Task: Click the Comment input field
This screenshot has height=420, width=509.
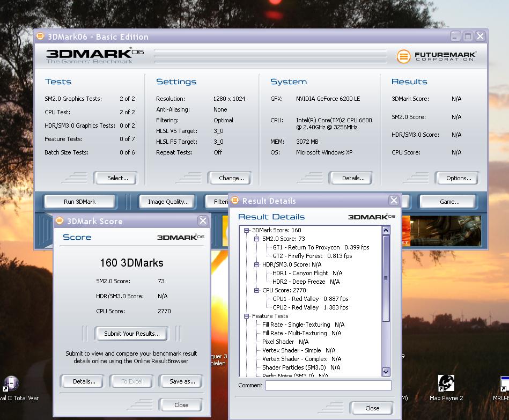Action: 328,385
